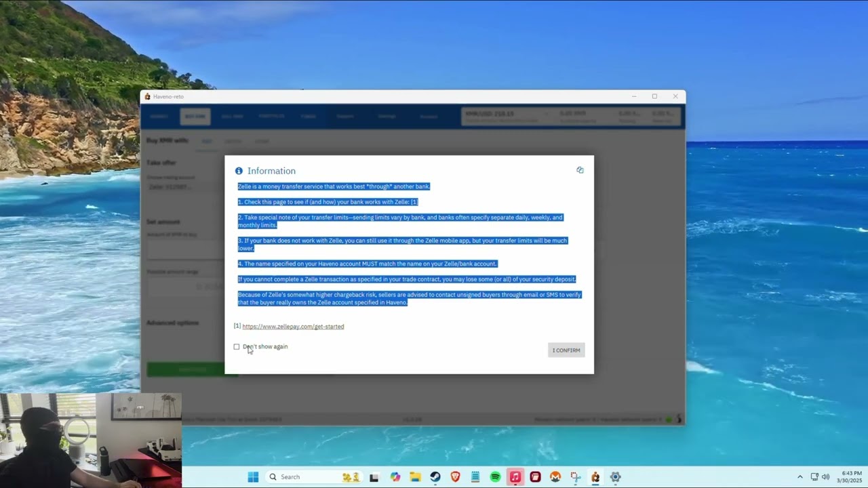
Task: Click the 'Information' dialog heading
Action: coord(271,171)
